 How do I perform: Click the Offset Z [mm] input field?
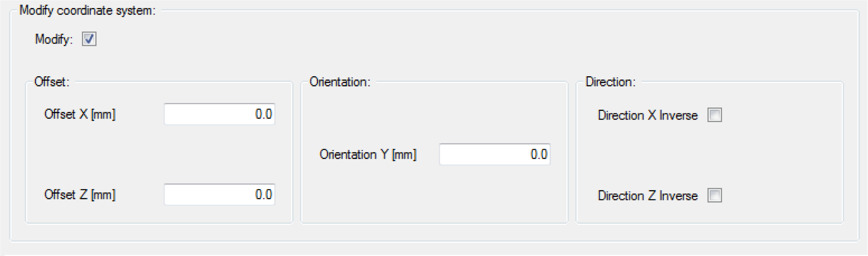click(x=219, y=194)
